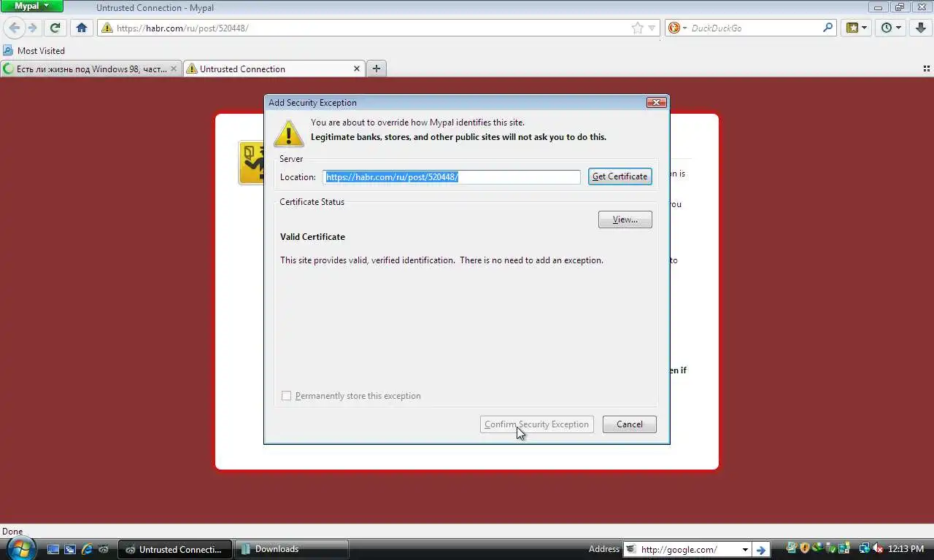Viewport: 934px width, 560px height.
Task: Toggle Permanently store this exception
Action: pyautogui.click(x=286, y=396)
